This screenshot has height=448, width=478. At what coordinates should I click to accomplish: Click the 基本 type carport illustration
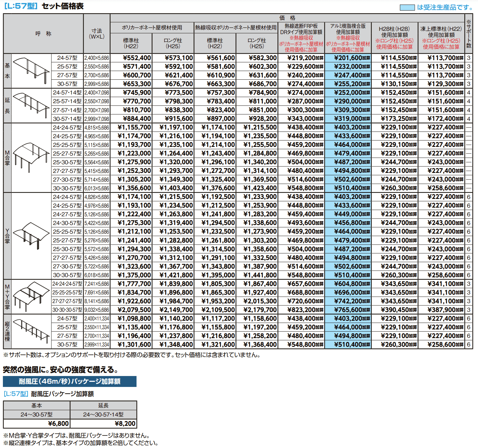(x=31, y=70)
